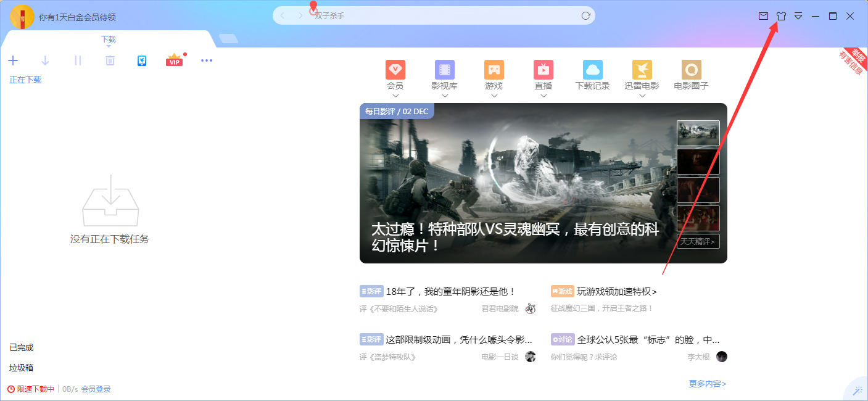Open the message center envelope icon
Image resolution: width=868 pixels, height=401 pixels.
764,16
